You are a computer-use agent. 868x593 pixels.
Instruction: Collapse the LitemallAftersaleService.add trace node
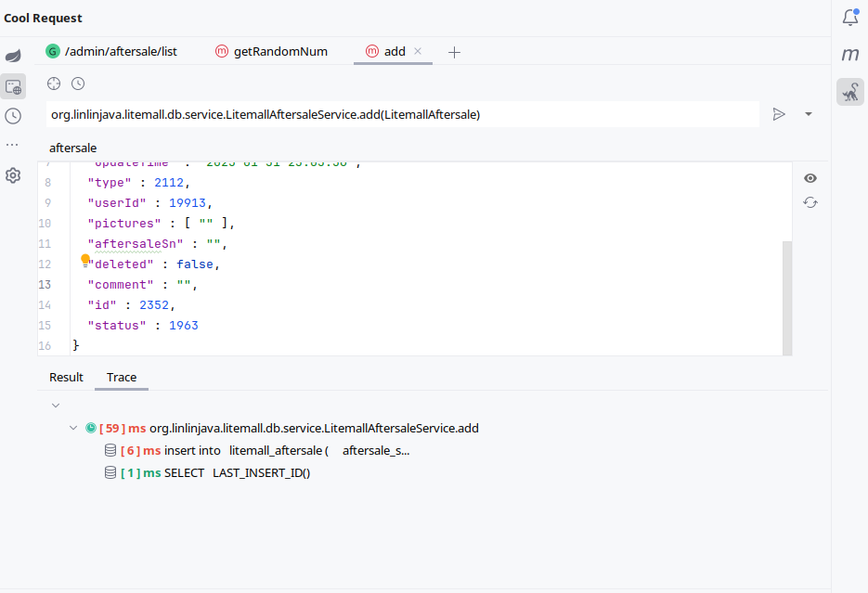point(73,429)
